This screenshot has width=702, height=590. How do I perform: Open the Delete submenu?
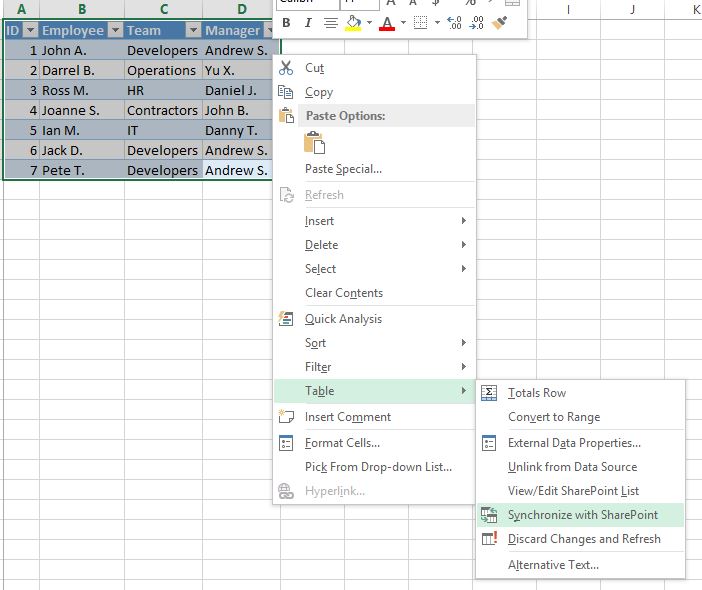pyautogui.click(x=321, y=245)
